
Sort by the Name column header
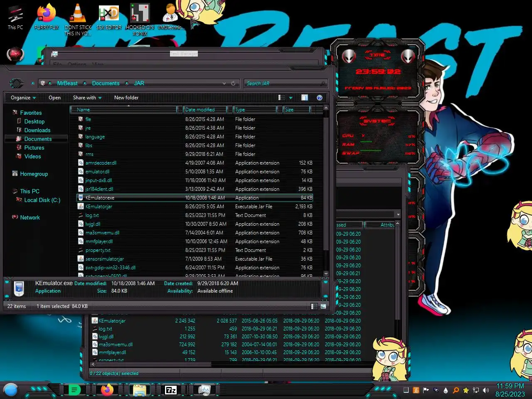(x=124, y=110)
